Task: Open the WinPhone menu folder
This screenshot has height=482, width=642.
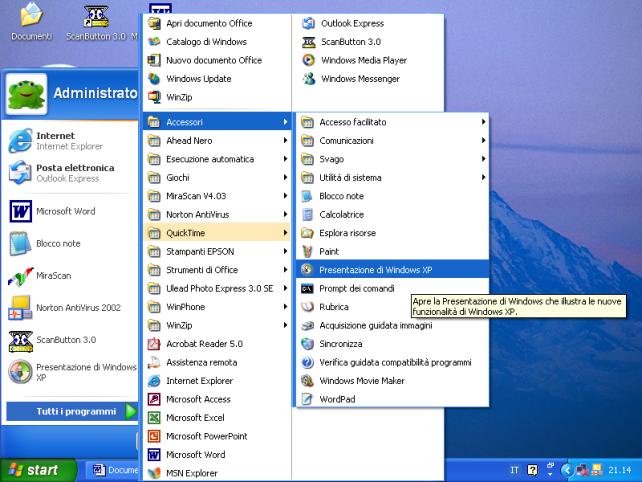Action: click(217, 307)
